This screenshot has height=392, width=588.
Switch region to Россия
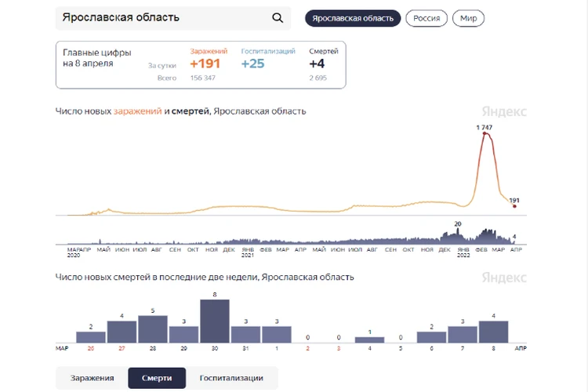pos(426,18)
